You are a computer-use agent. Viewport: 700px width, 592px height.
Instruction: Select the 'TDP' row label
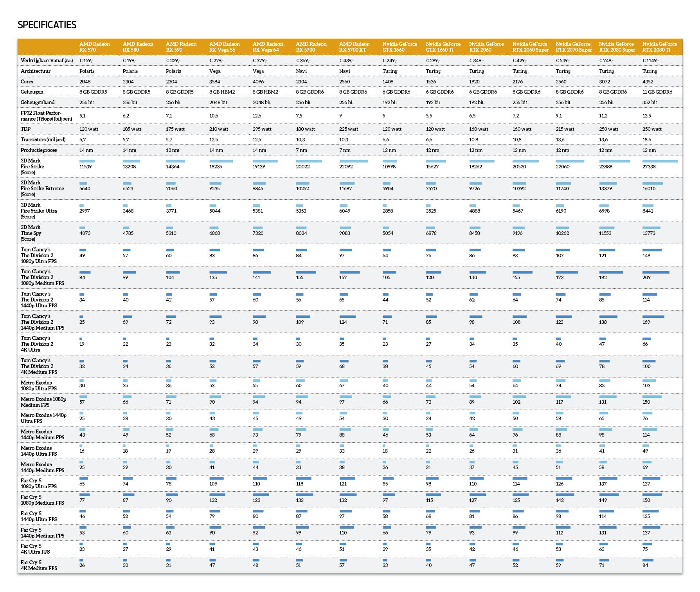click(x=25, y=129)
